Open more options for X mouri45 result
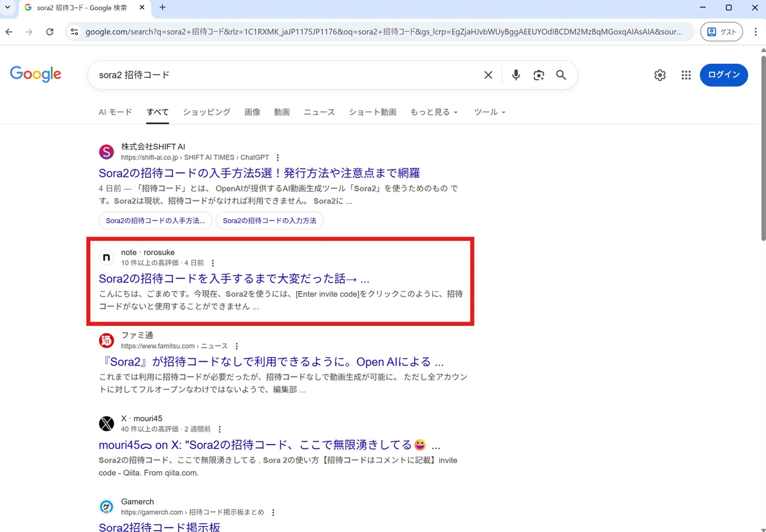The width and height of the screenshot is (766, 532). click(x=220, y=429)
